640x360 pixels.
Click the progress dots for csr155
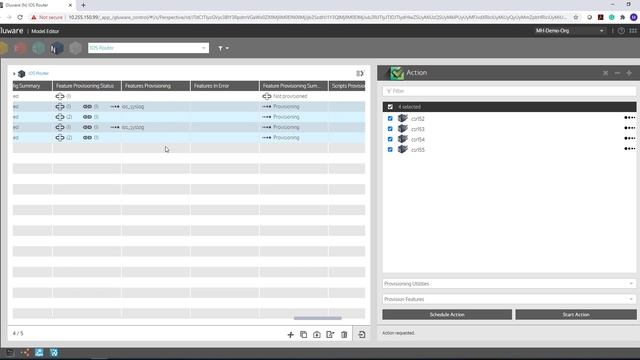(629, 149)
